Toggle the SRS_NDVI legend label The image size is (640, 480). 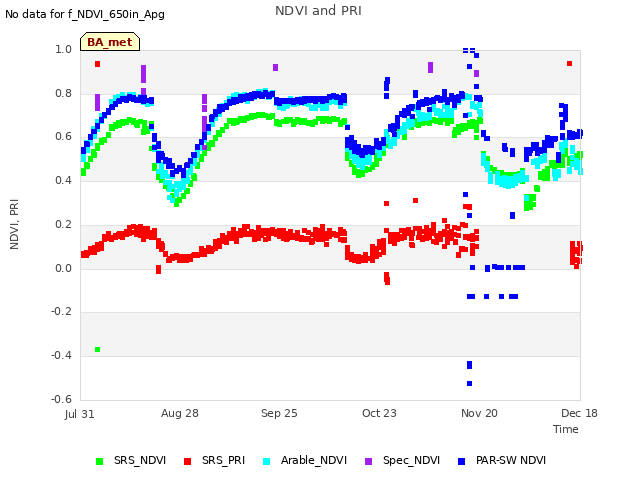(140, 460)
